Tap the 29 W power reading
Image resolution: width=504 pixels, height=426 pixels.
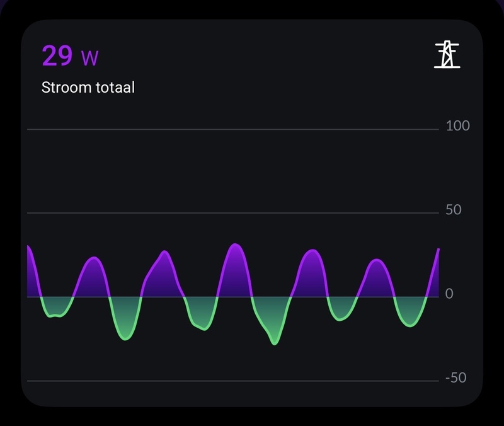pyautogui.click(x=70, y=56)
